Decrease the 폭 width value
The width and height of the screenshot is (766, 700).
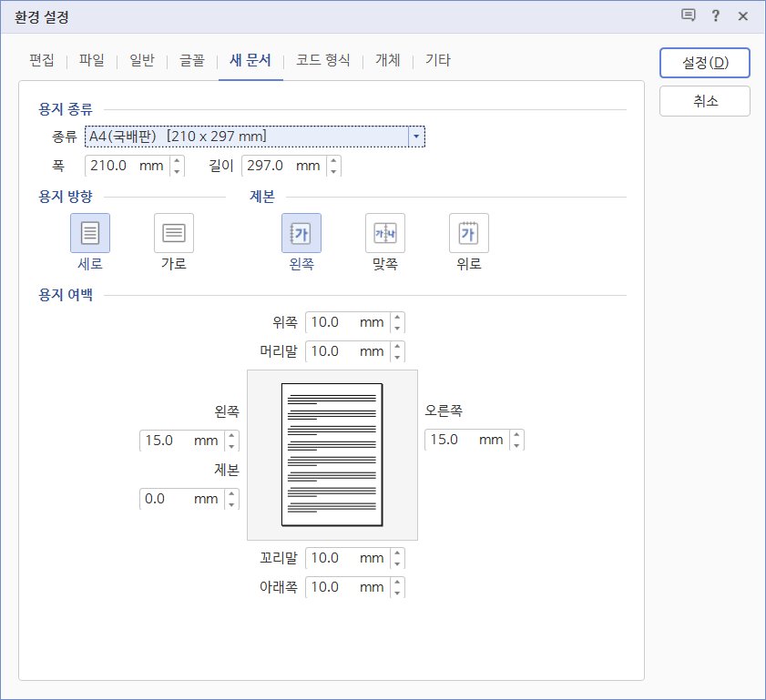[177, 171]
